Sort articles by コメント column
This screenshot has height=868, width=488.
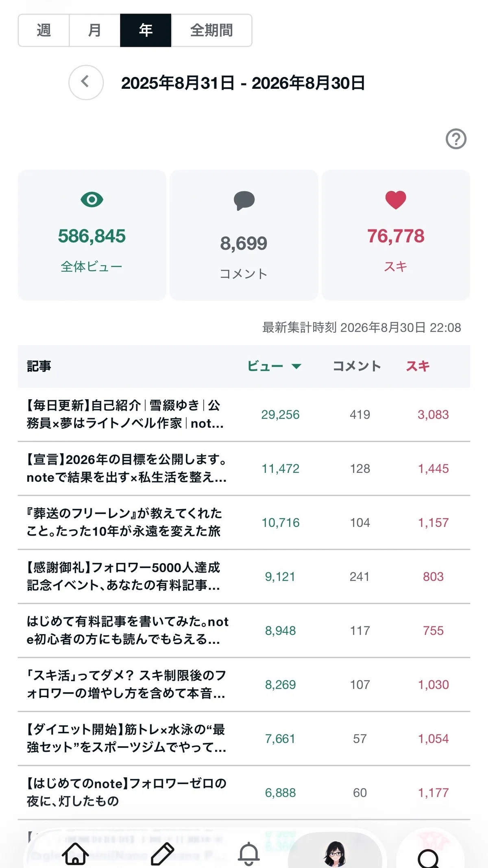(x=357, y=366)
